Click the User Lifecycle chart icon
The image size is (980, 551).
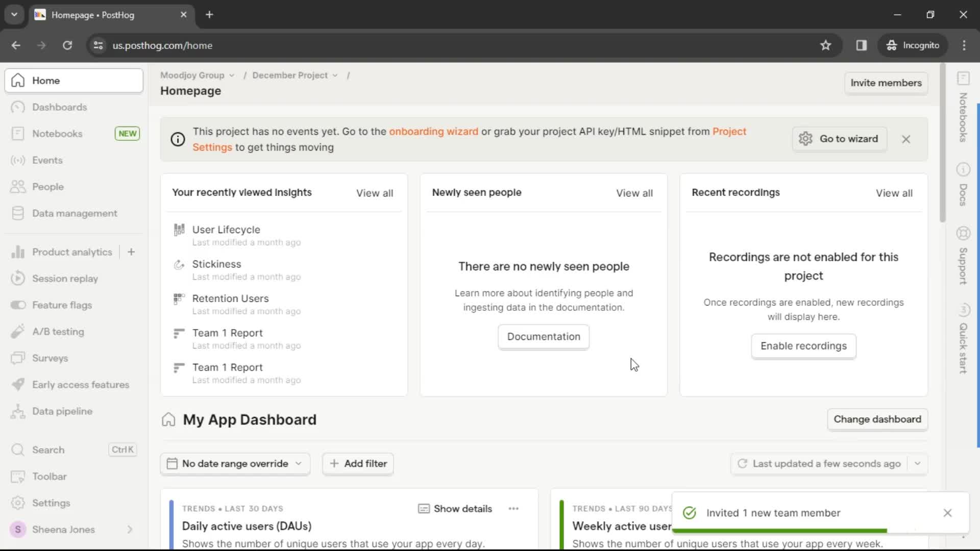[179, 230]
